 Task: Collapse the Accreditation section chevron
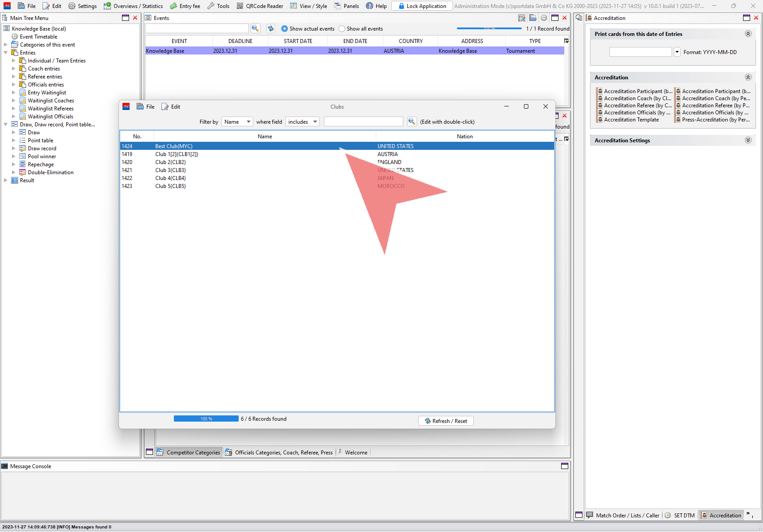pos(748,77)
